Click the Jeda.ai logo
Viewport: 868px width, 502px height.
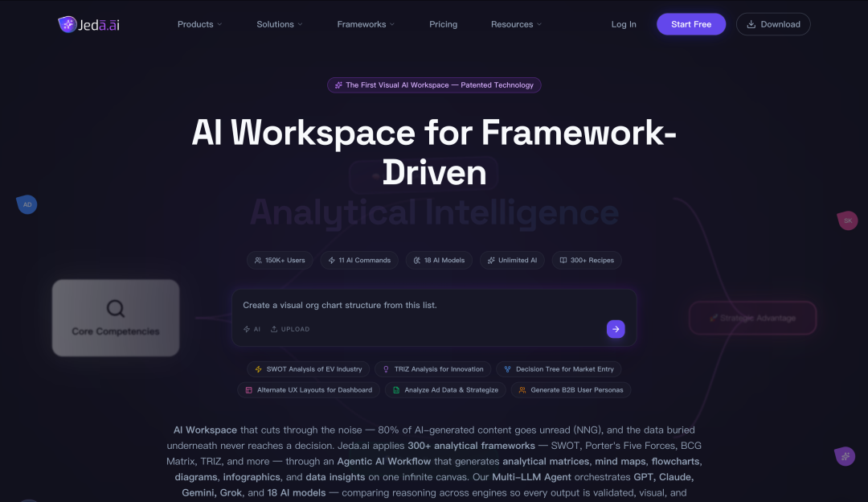pos(88,24)
